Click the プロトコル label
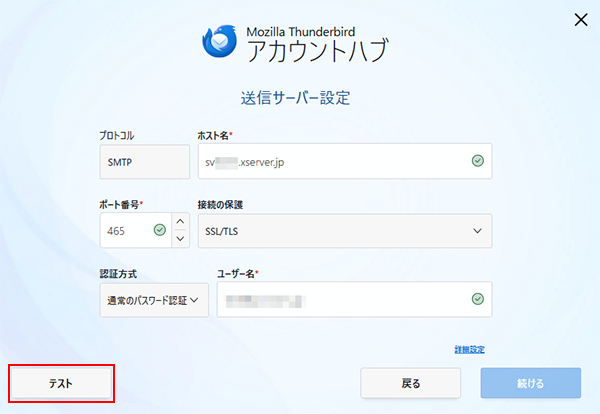600x414 pixels. 117,135
